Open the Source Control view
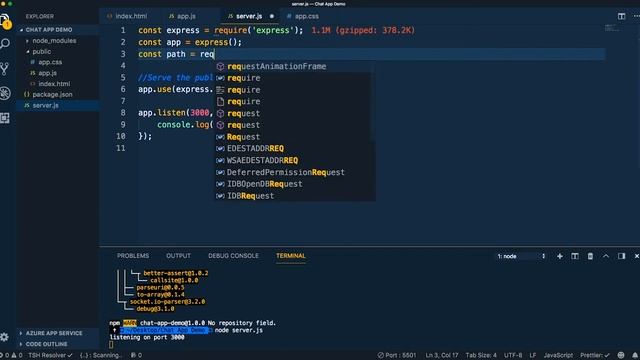This screenshot has height=360, width=640. click(5, 69)
